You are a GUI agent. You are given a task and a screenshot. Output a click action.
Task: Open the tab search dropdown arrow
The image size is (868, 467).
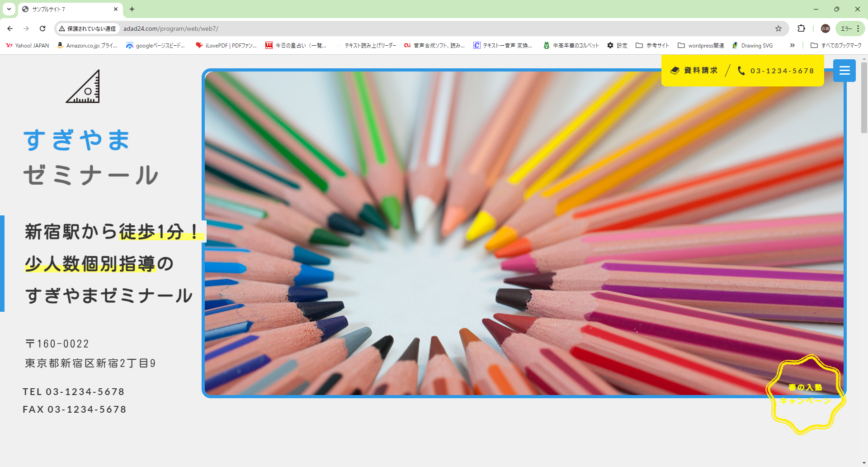[x=9, y=9]
